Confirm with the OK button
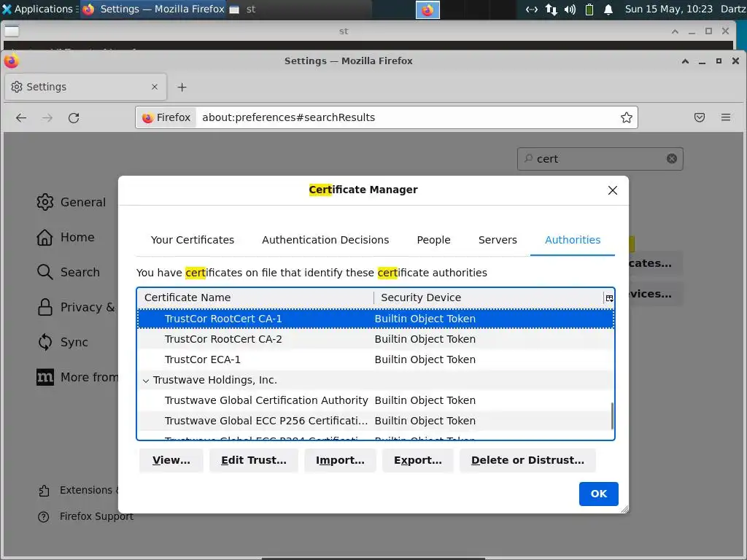The width and height of the screenshot is (747, 560). 598,494
